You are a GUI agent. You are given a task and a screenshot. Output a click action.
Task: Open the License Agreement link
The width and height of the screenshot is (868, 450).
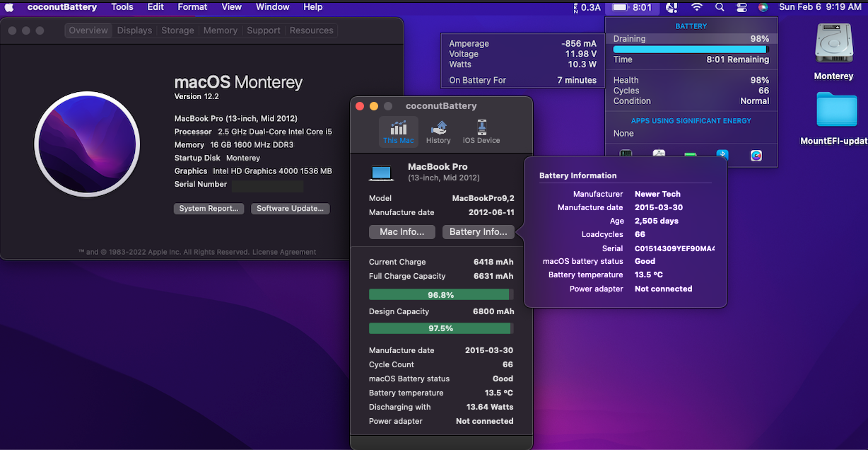tap(284, 252)
